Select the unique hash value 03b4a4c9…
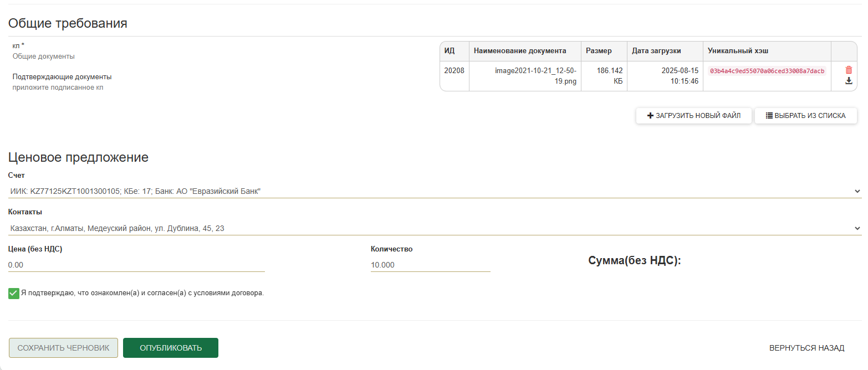 (767, 71)
